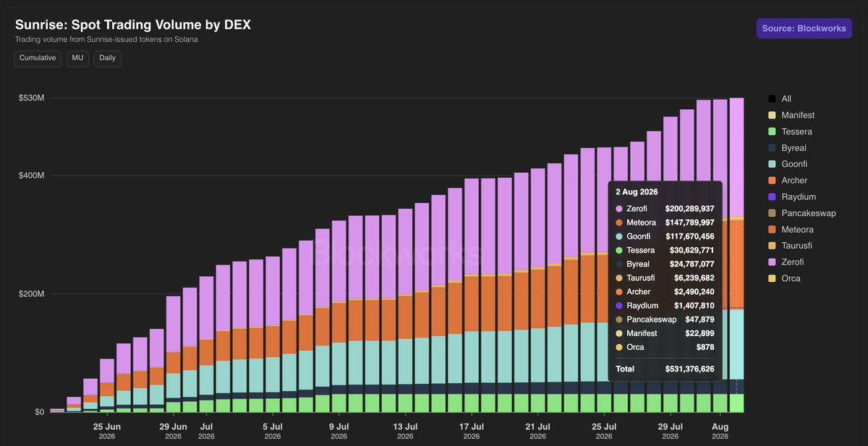Toggle Raydium series in legend
Screen dimensions: 868x446
pos(792,197)
